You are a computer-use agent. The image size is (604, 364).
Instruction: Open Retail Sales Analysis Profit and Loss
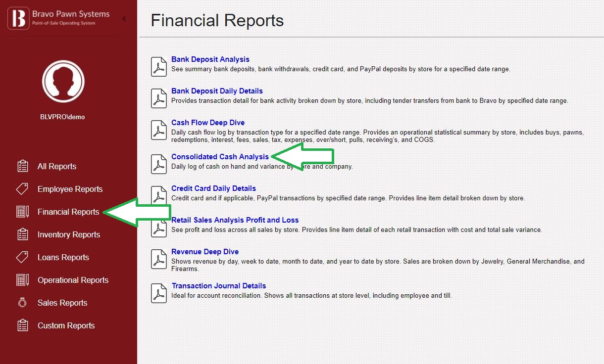tap(235, 220)
